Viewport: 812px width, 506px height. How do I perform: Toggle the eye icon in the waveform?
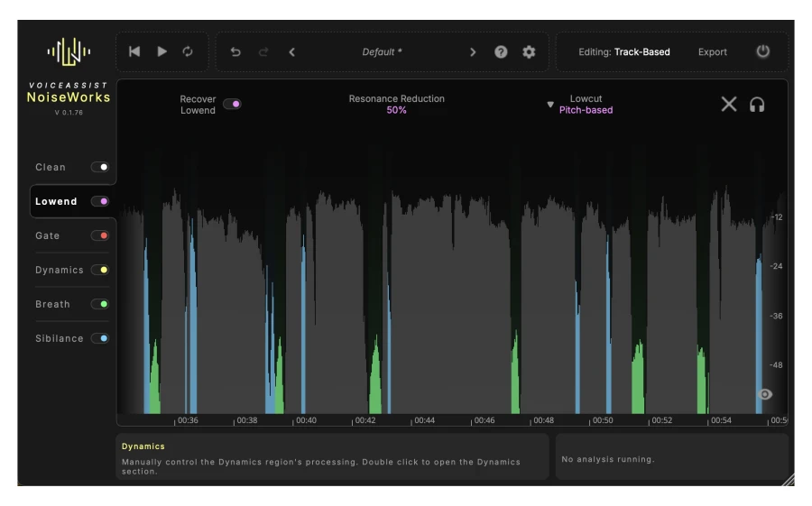(765, 395)
